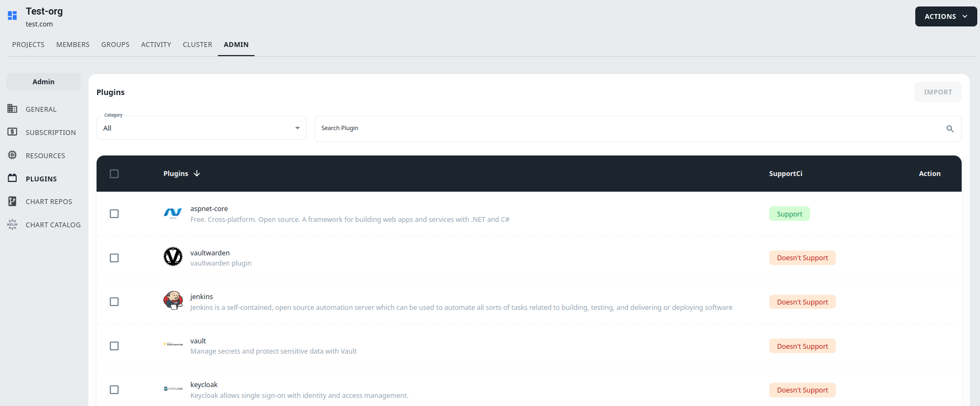Click the vault plugin name
The height and width of the screenshot is (406, 980).
198,341
